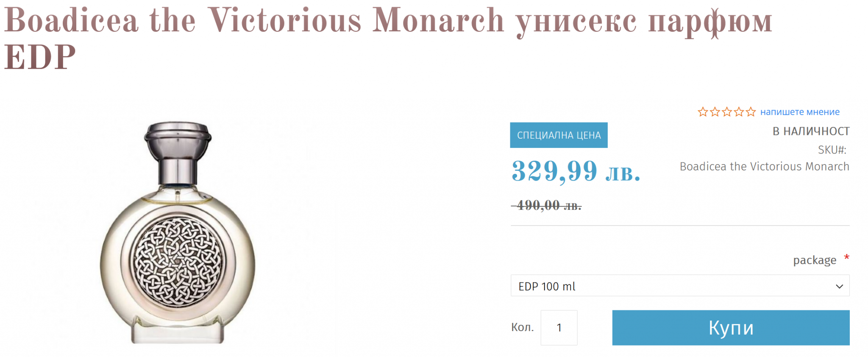868x357 pixels.
Task: Click the second rating star
Action: 715,112
